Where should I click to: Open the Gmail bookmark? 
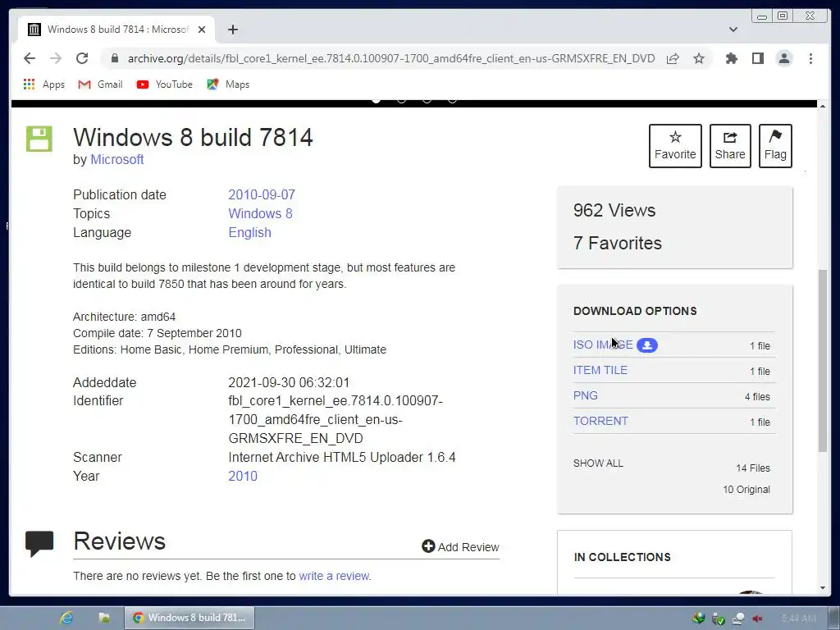tap(100, 84)
